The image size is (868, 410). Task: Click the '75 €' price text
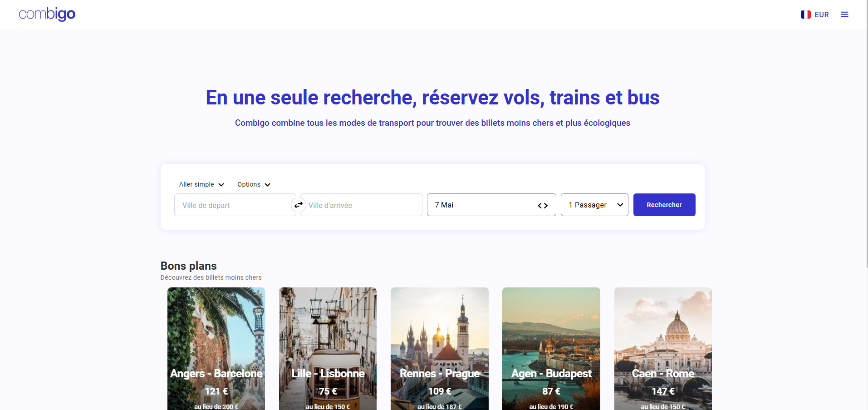[x=328, y=391]
